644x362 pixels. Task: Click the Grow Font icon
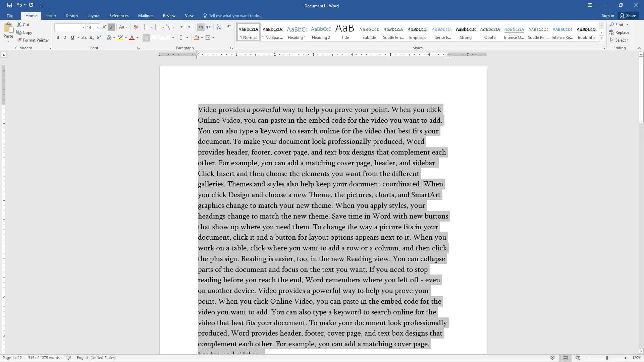[104, 27]
